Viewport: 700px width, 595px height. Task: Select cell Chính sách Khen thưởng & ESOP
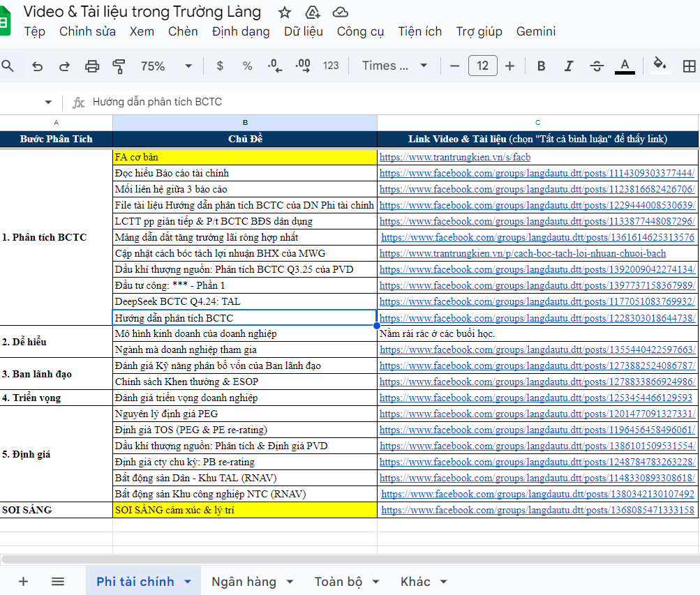[x=245, y=382]
